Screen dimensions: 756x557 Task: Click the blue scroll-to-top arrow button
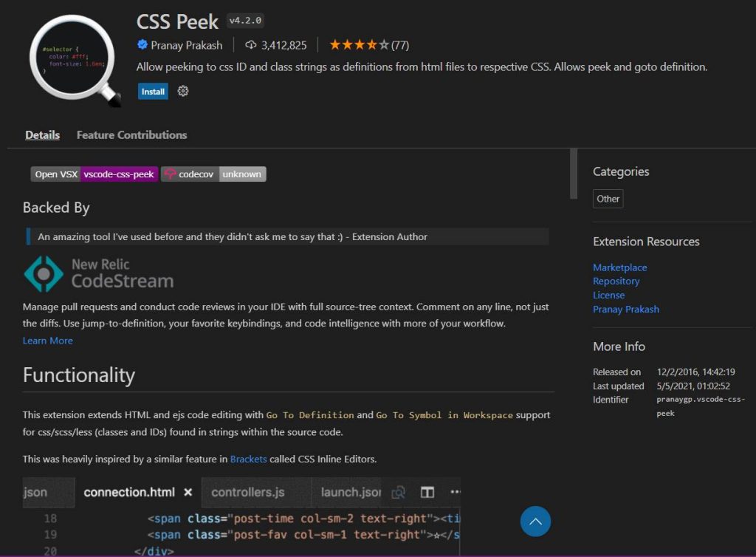pos(535,522)
